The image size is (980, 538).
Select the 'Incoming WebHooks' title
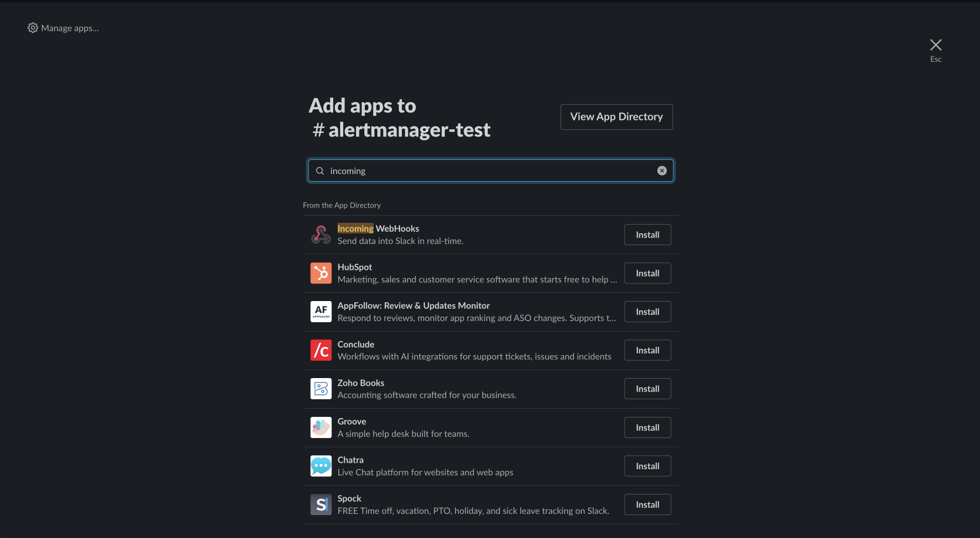point(378,228)
